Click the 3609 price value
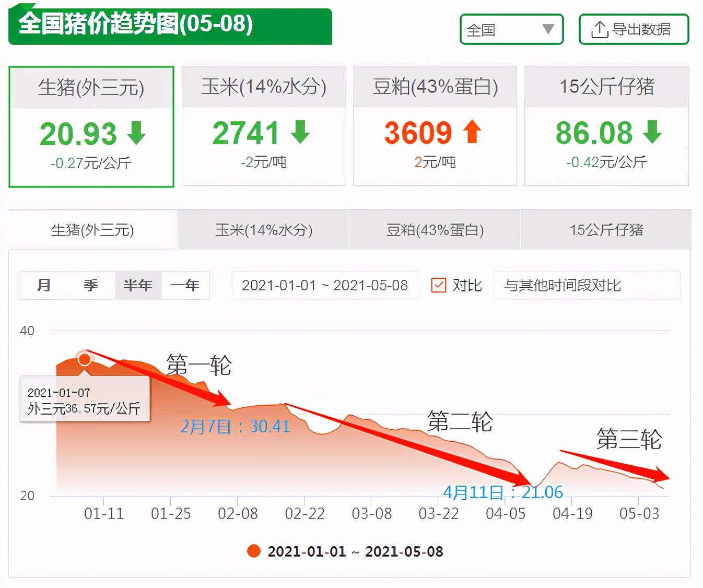703x588 pixels. tap(418, 133)
